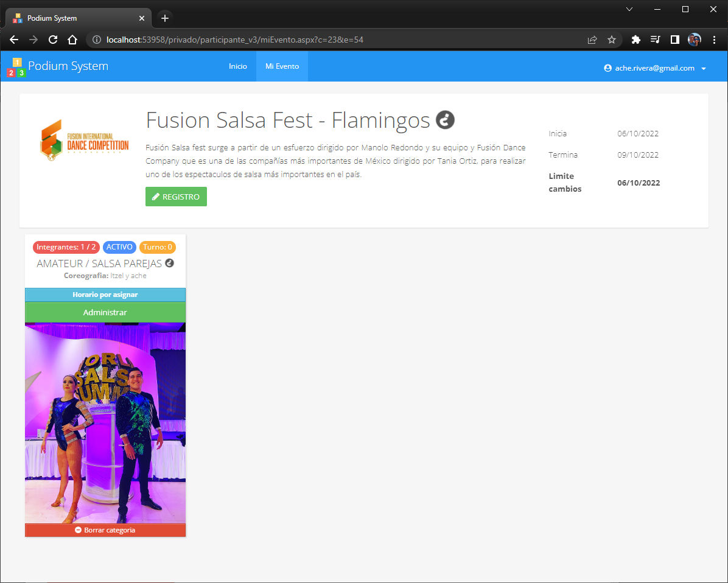Open browser extensions puzzle icon
Screen dimensions: 728x583
pyautogui.click(x=635, y=40)
